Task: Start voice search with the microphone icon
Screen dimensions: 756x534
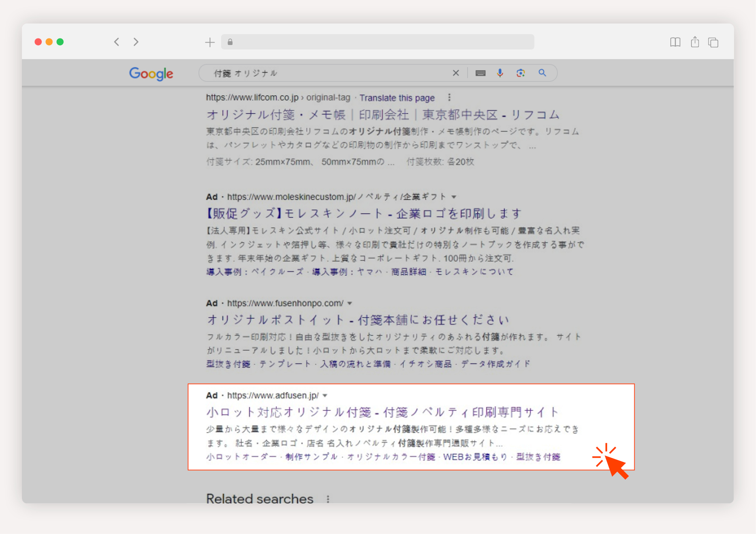Action: tap(500, 73)
